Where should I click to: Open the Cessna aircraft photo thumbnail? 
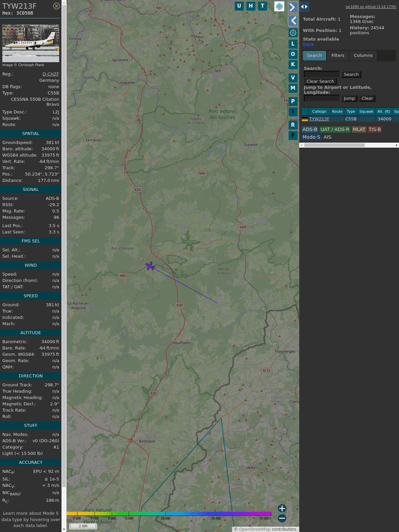click(31, 43)
